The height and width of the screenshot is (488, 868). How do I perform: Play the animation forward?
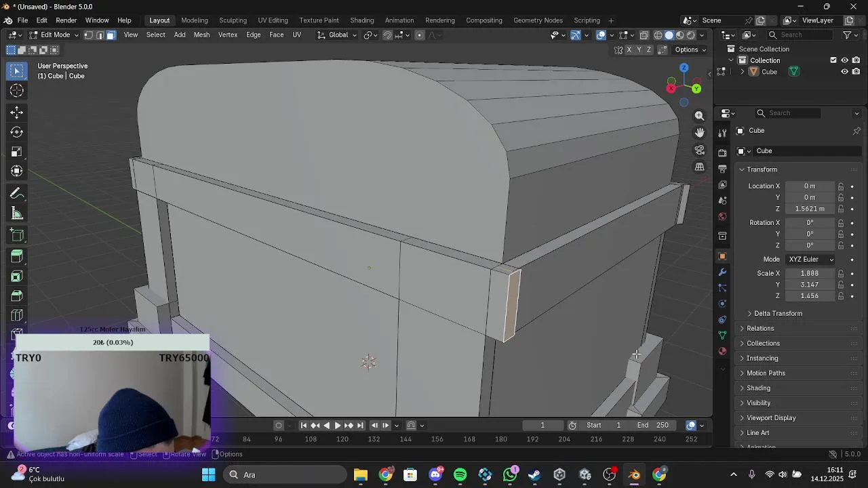338,426
